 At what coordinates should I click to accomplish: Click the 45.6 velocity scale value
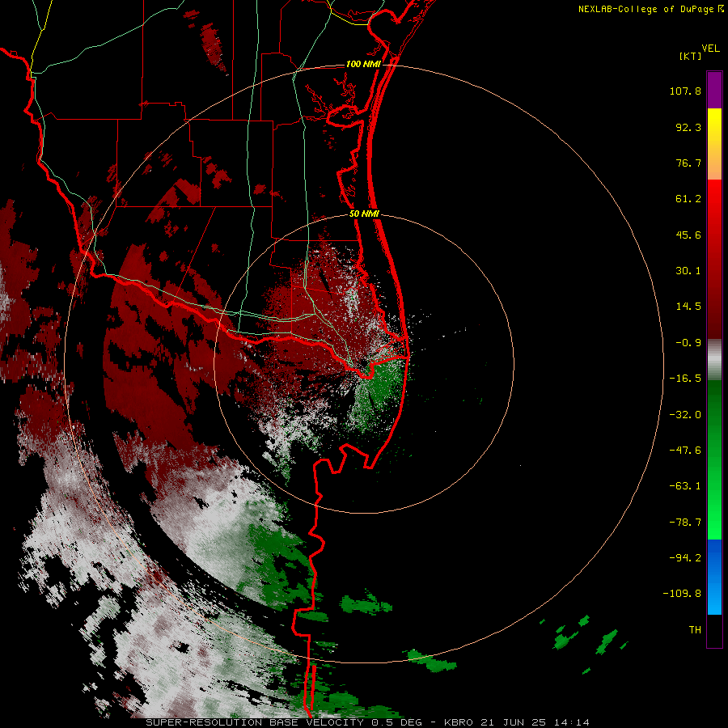tap(688, 235)
